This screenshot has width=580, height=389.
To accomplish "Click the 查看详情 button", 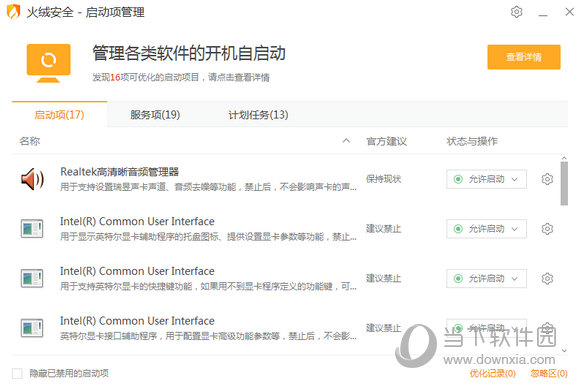I will 524,57.
